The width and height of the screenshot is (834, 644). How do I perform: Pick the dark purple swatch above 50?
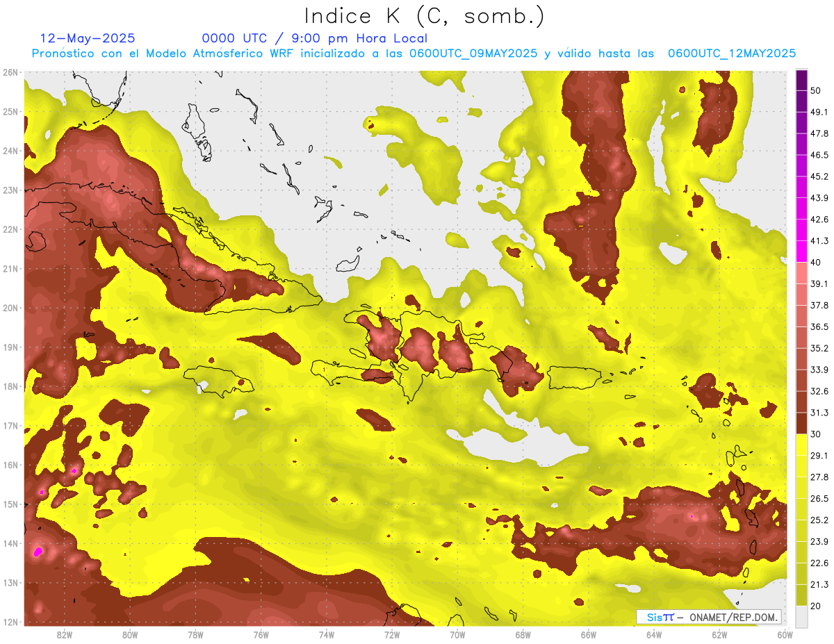coord(802,80)
